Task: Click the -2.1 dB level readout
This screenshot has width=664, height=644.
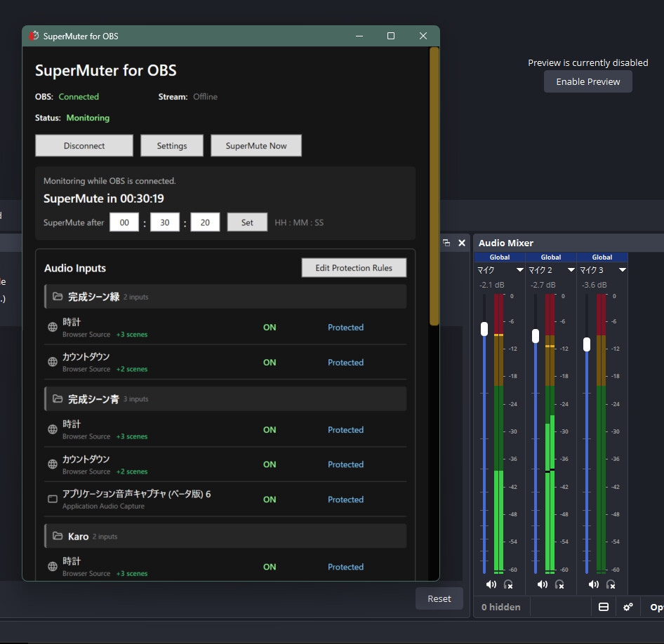Action: click(x=491, y=285)
